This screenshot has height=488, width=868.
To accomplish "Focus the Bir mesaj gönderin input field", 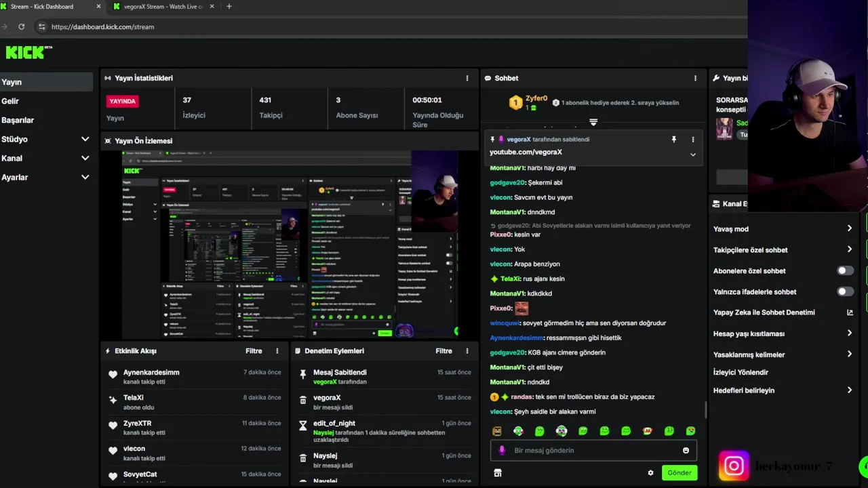I will point(593,450).
